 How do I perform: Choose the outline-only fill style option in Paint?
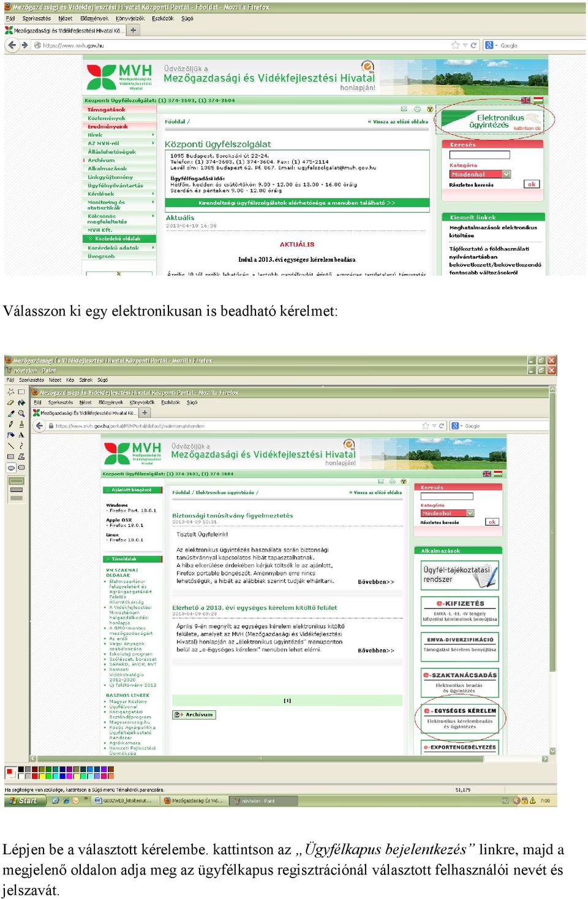(x=17, y=482)
